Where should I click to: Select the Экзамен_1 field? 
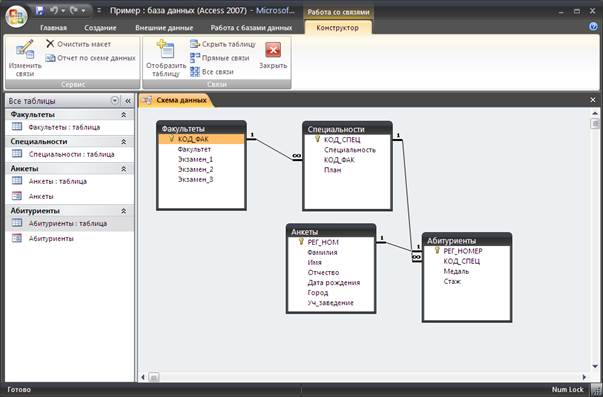pos(202,159)
